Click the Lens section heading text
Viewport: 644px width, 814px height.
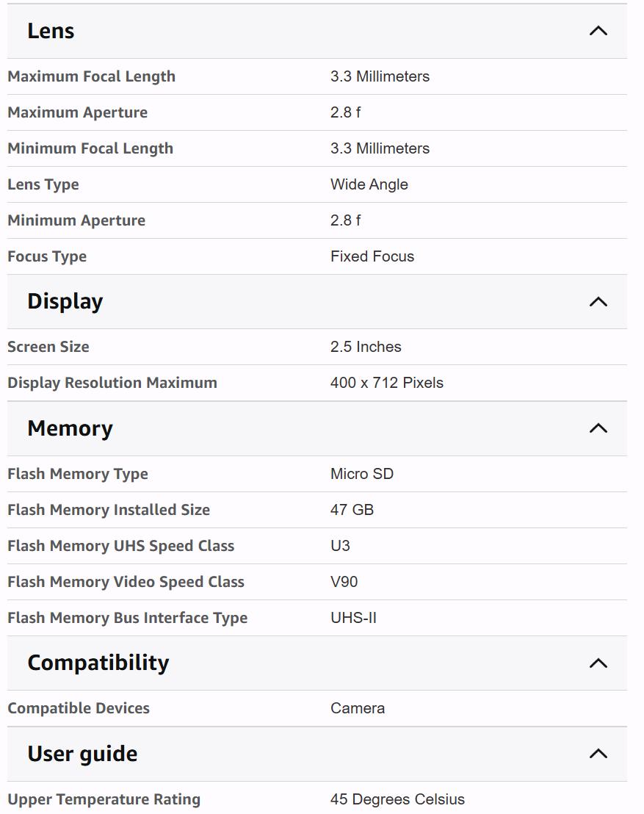click(x=51, y=31)
